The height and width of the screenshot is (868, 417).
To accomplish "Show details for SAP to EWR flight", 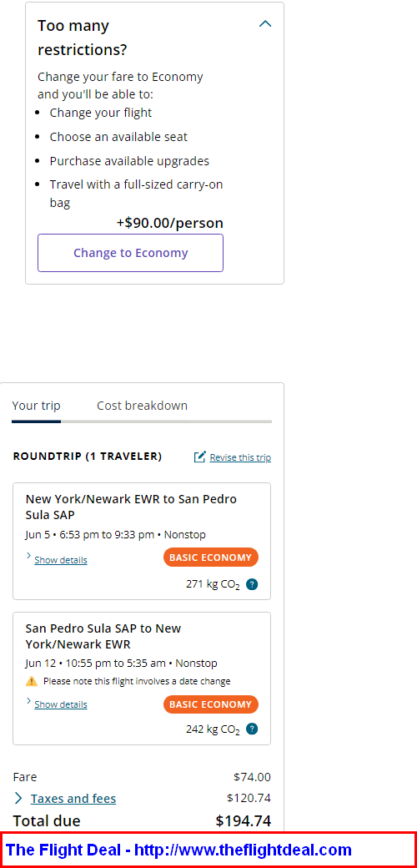I will (61, 704).
